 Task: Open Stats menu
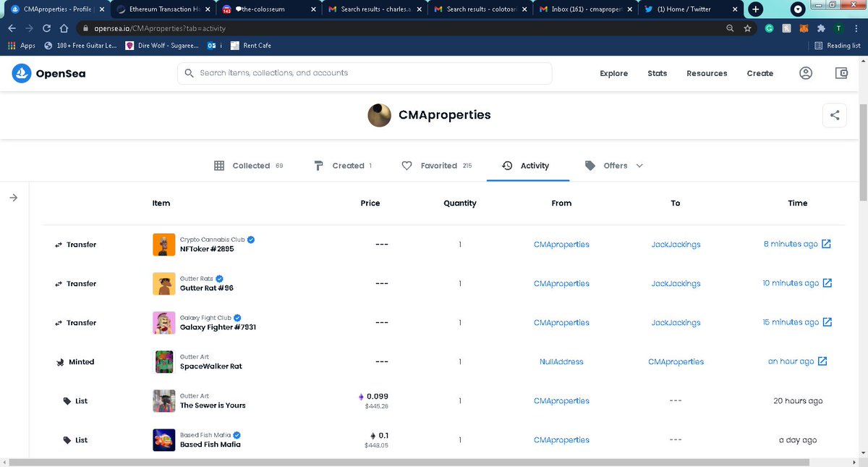click(658, 73)
